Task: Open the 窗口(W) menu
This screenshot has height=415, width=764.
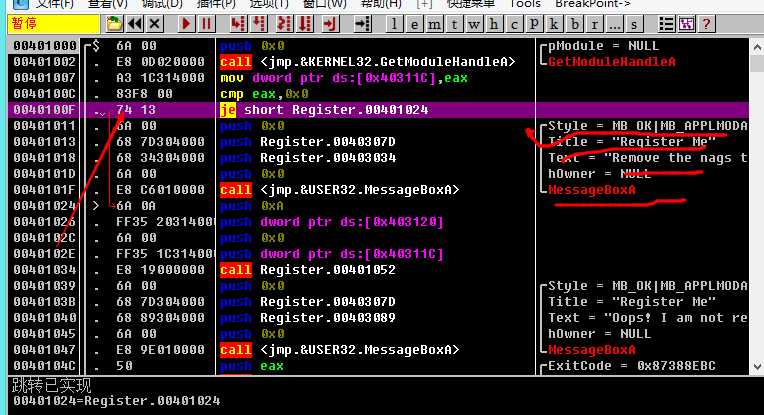Action: tap(325, 4)
